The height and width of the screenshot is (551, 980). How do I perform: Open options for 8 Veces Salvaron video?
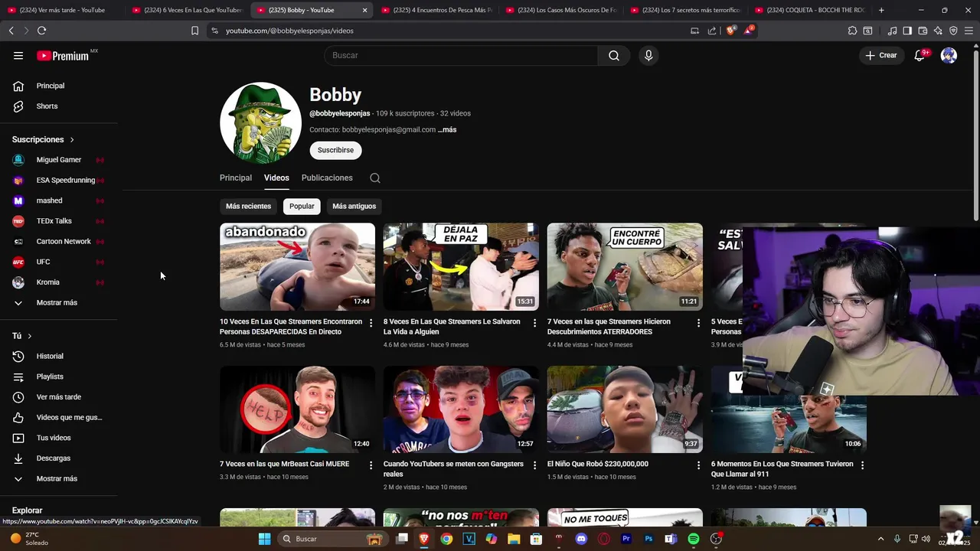(535, 323)
